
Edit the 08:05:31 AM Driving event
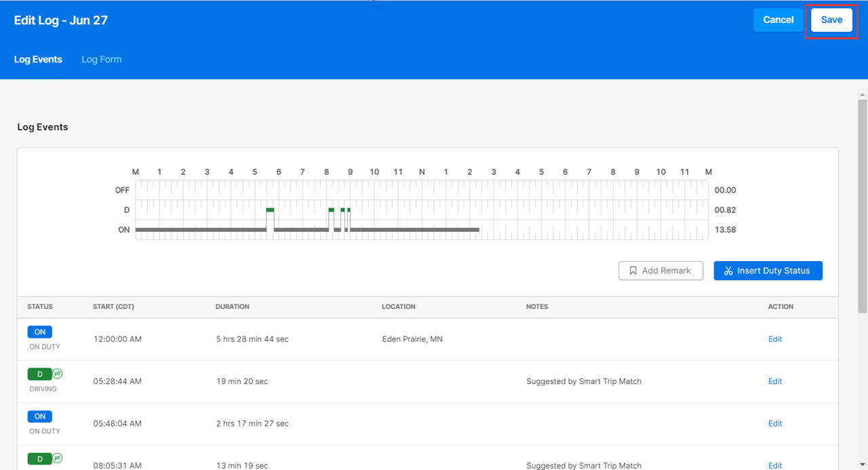pos(775,465)
